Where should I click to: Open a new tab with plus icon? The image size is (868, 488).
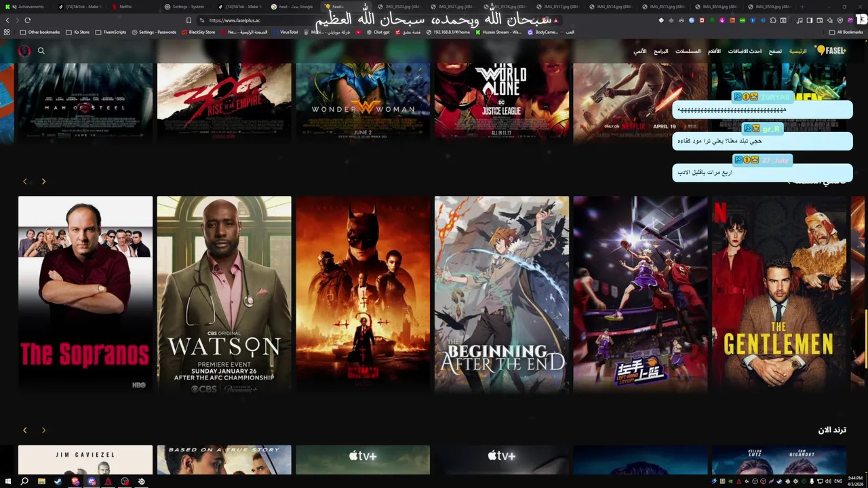click(802, 7)
